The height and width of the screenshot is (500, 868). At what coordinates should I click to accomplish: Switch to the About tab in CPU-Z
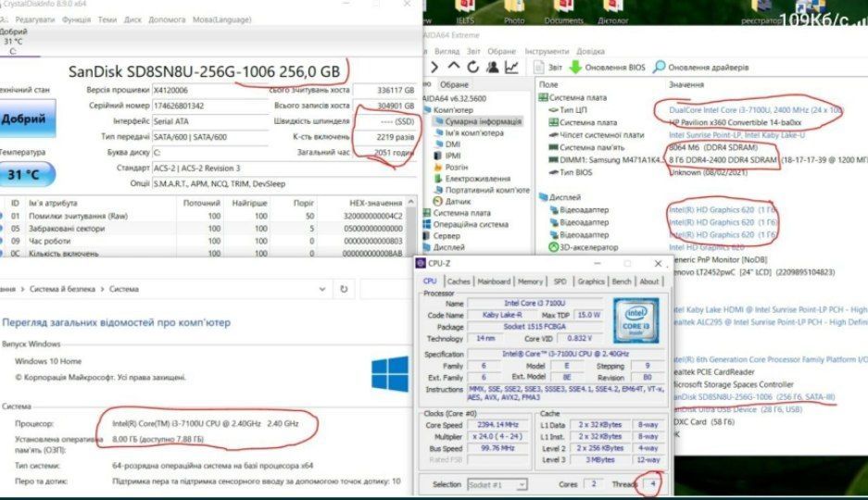tap(649, 281)
